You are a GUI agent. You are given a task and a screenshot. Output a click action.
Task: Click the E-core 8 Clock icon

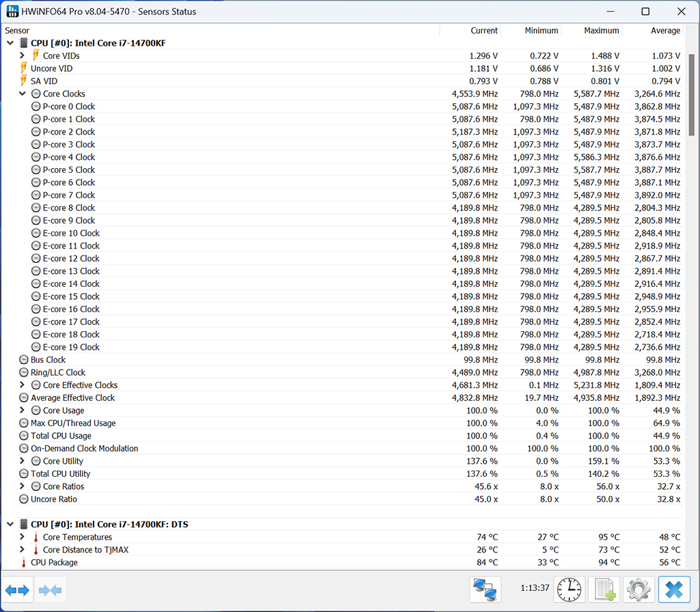click(x=36, y=208)
